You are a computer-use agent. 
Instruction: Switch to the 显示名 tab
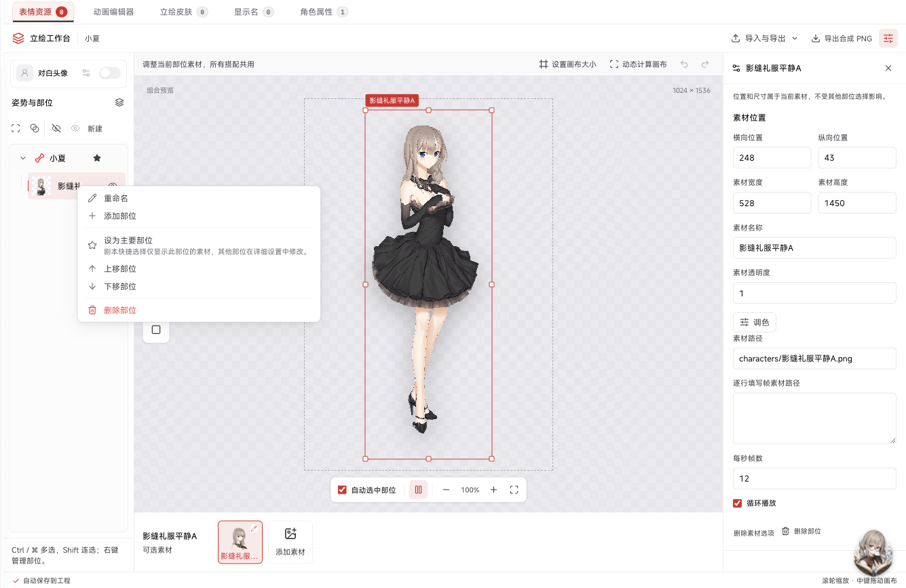point(254,12)
